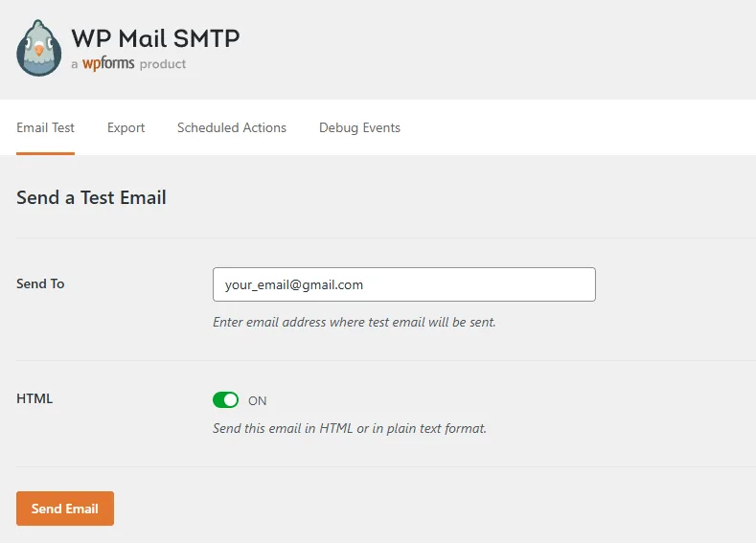Viewport: 756px width, 543px height.
Task: Click the HTML setting label
Action: [34, 398]
